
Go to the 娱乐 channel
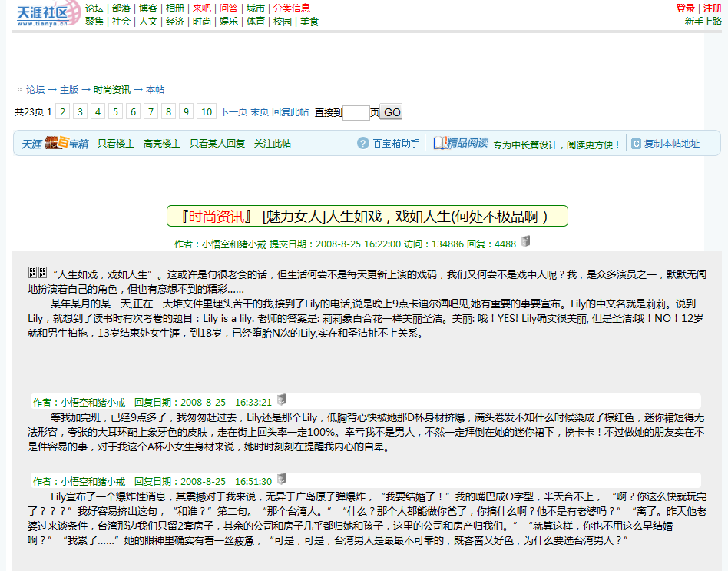[x=229, y=22]
